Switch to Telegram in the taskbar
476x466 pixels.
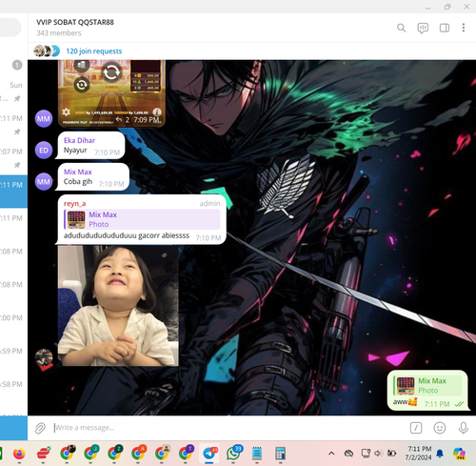(209, 454)
